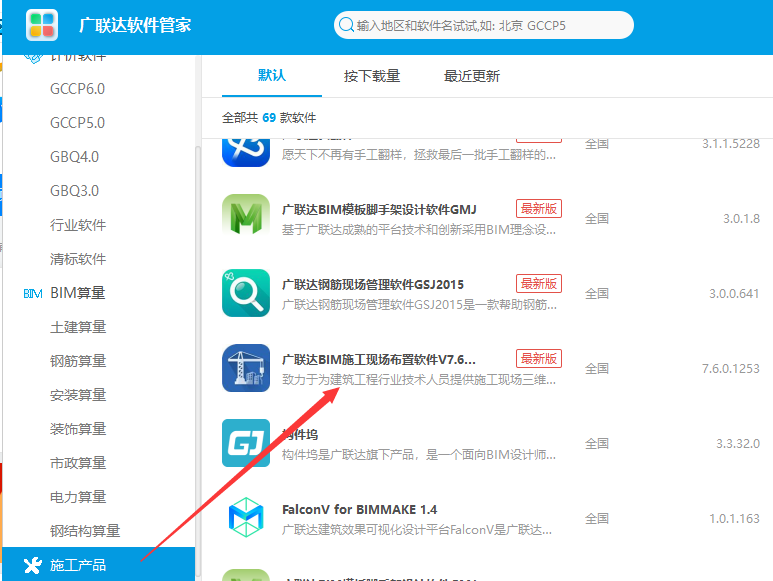Open 清标软件 category in sidebar
The image size is (773, 581).
pos(78,259)
